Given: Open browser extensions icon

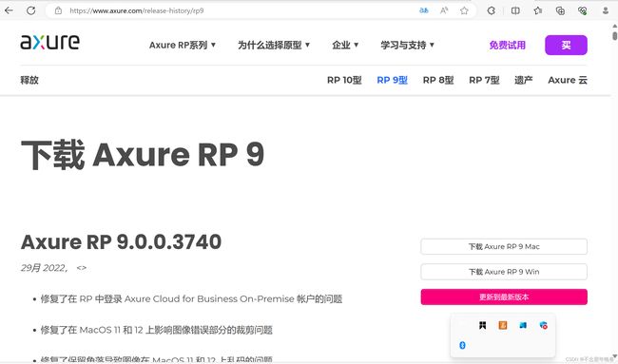Looking at the screenshot, I should (492, 10).
